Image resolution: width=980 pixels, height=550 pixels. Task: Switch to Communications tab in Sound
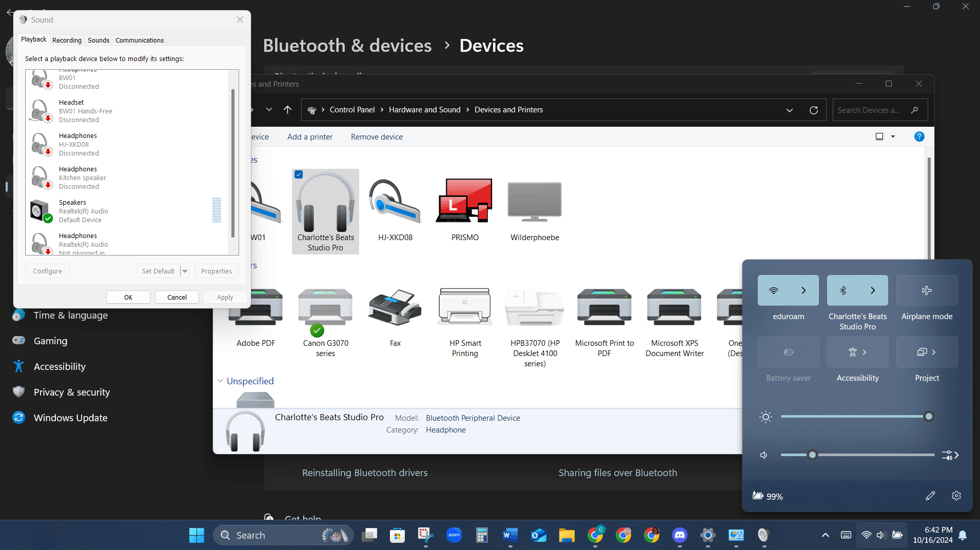[x=140, y=40]
